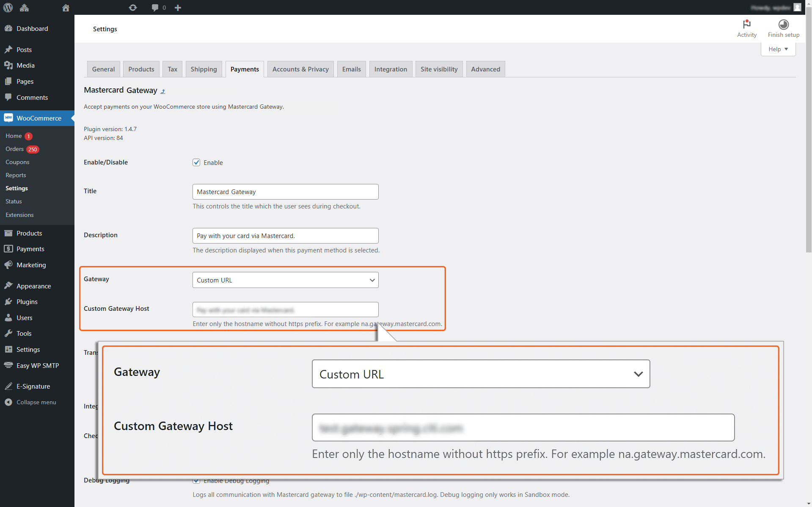Viewport: 812px width, 507px height.
Task: Open WooCommerce Extensions submenu link
Action: tap(19, 215)
